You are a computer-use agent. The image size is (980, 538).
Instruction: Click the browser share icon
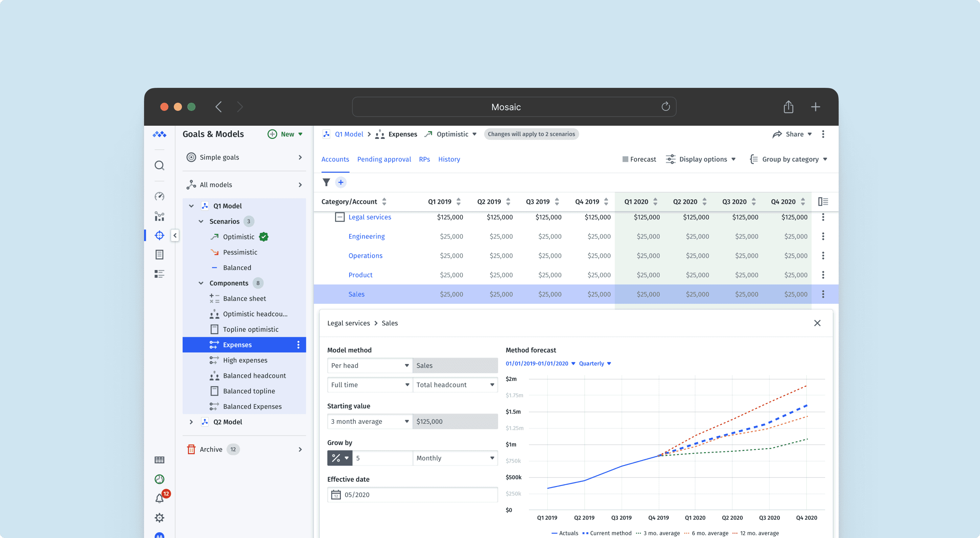click(x=788, y=107)
